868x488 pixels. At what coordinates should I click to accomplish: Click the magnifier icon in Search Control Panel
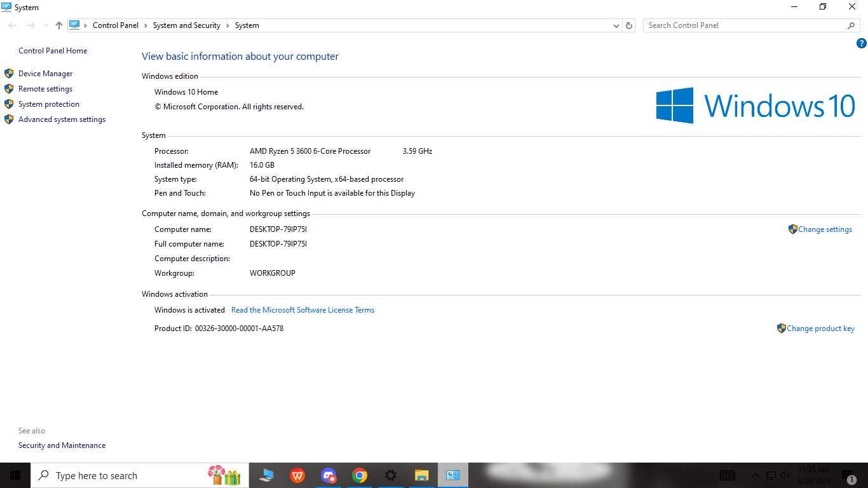coord(851,25)
